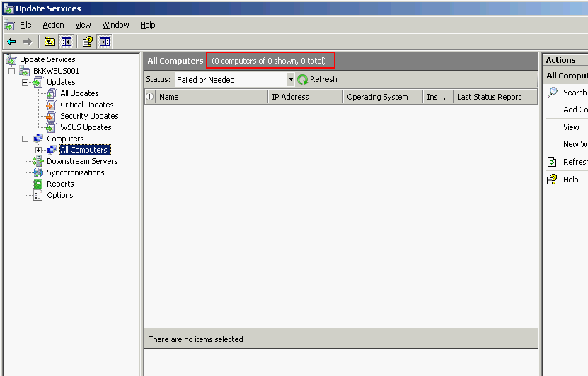Go back with the left arrow toolbar icon

click(x=11, y=42)
